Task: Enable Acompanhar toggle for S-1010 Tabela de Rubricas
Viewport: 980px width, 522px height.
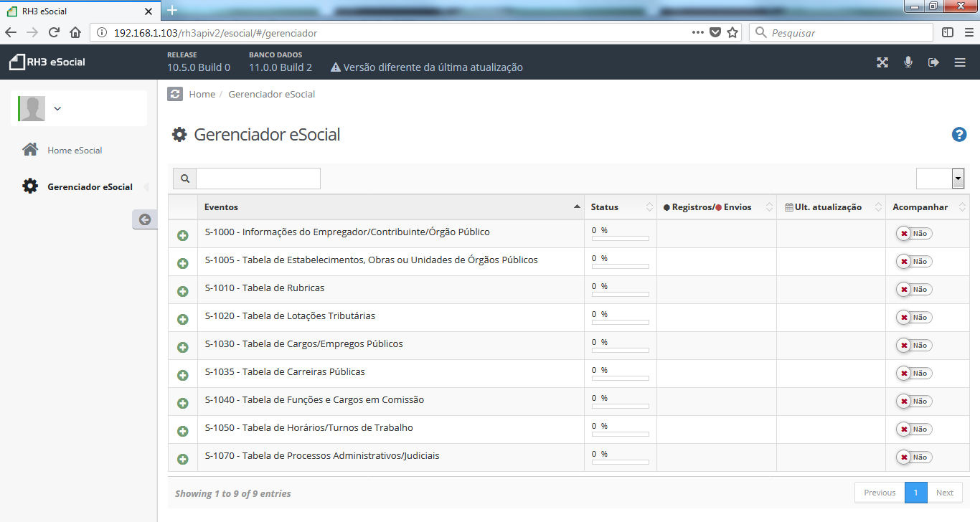Action: point(913,290)
